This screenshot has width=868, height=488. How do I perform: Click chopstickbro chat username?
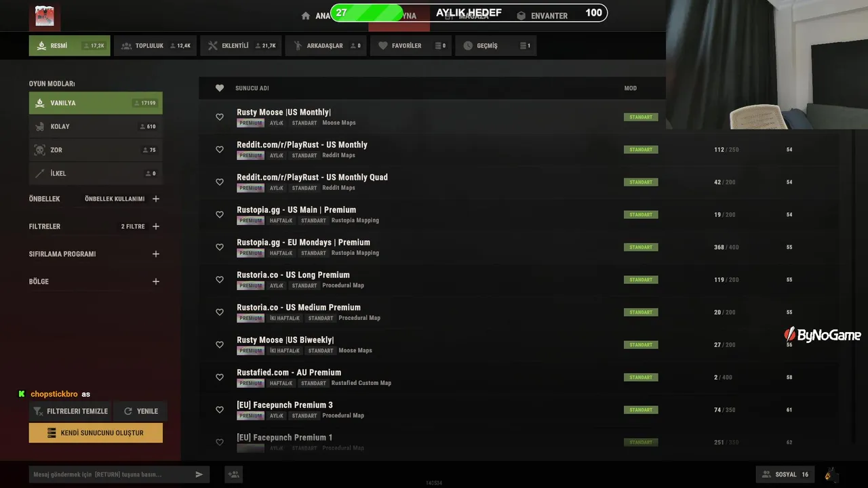tap(54, 394)
